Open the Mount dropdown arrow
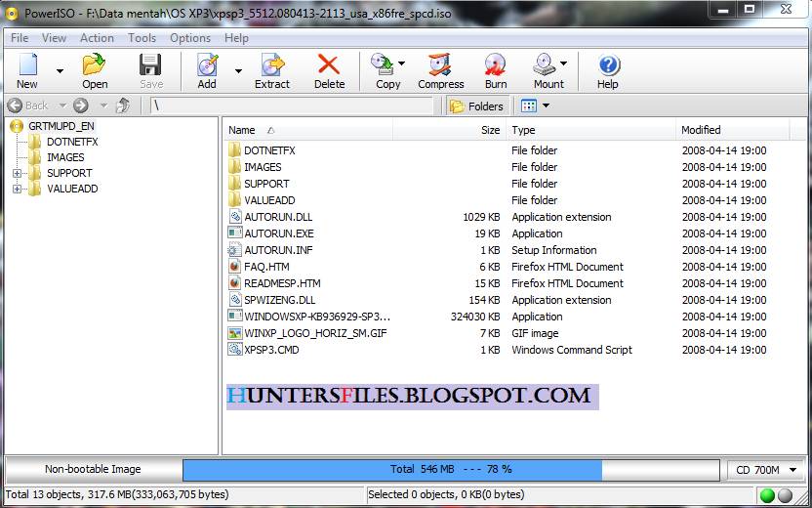Screen dimensions: 812x508 (563, 63)
